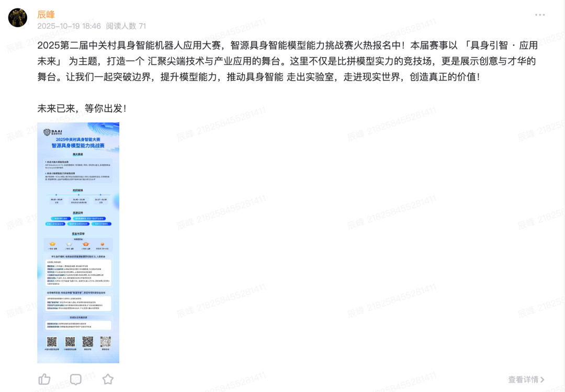
Task: Click the read count 阅读人数 71
Action: pyautogui.click(x=126, y=26)
